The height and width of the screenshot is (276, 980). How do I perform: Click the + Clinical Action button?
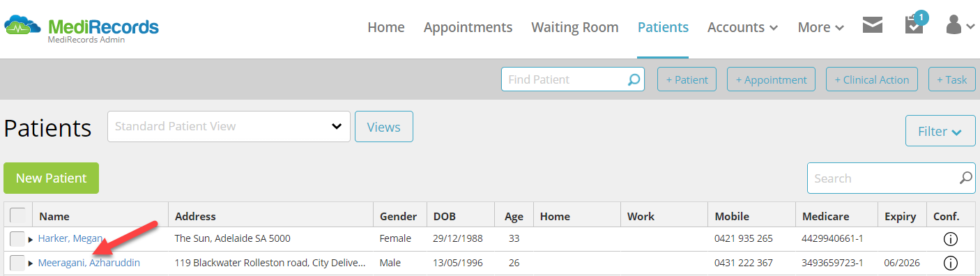[x=871, y=79]
